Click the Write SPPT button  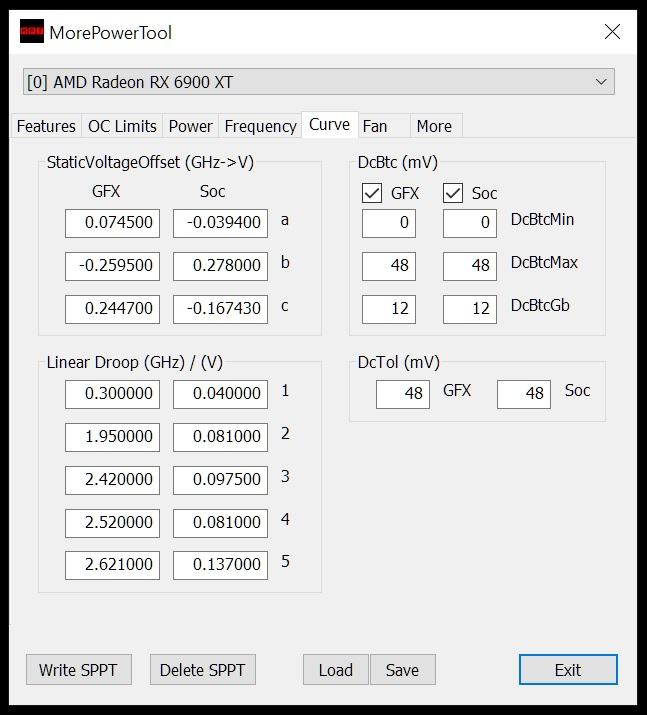click(78, 670)
